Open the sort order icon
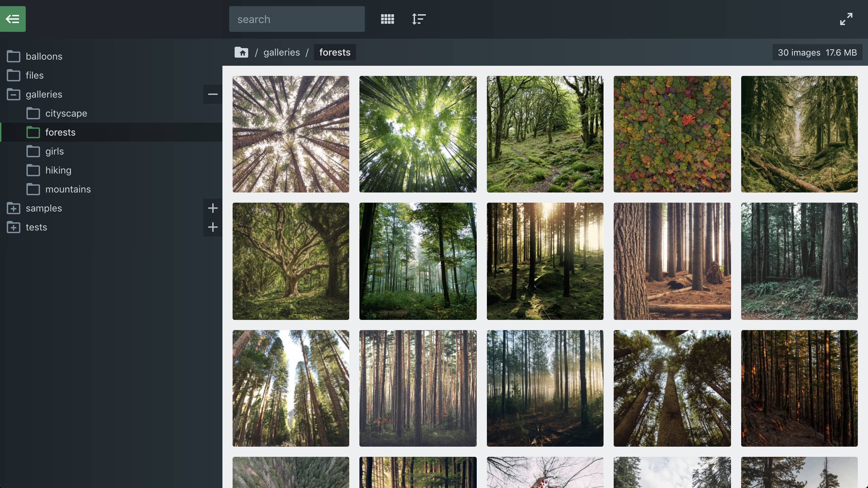 [419, 19]
